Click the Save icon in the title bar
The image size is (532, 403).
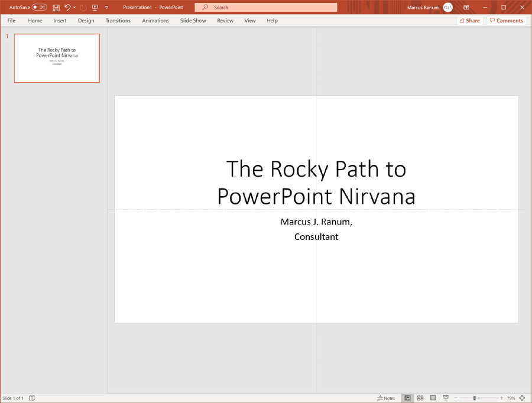pyautogui.click(x=56, y=8)
